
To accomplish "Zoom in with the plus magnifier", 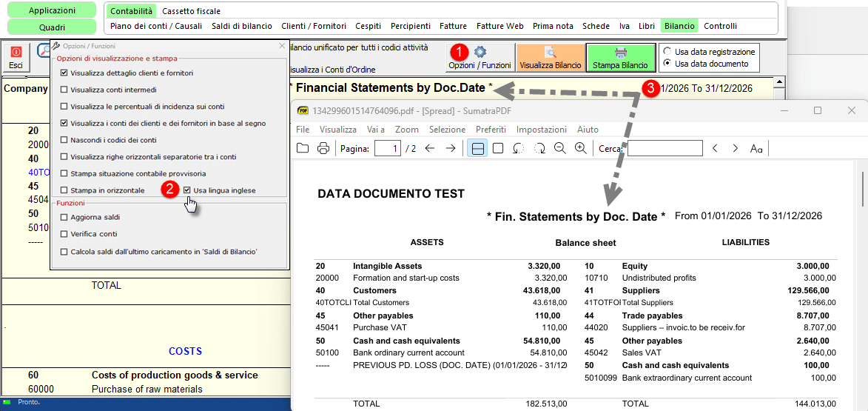I will coord(580,148).
